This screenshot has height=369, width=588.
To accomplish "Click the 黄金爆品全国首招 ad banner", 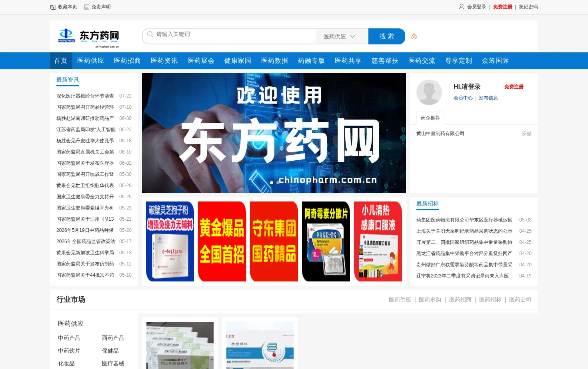I will pos(222,241).
